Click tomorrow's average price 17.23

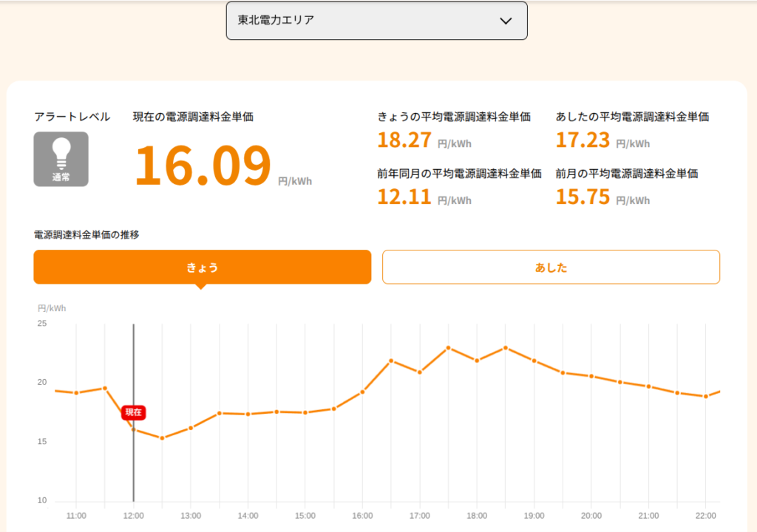click(583, 140)
